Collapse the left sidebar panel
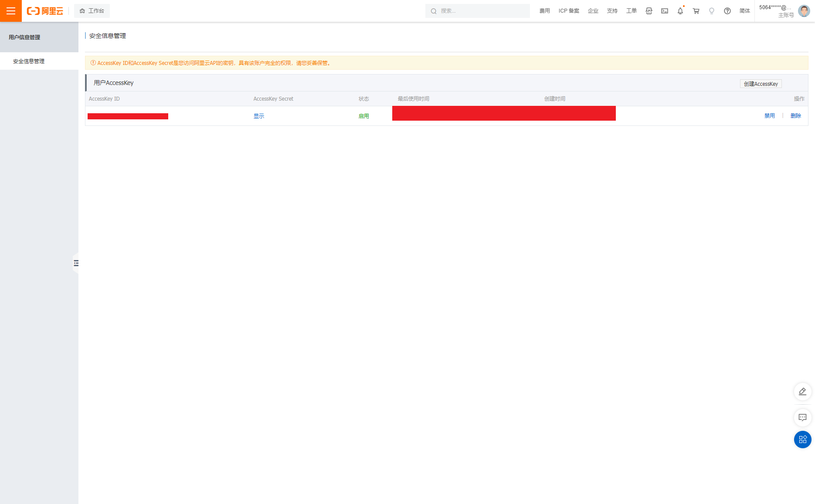815x504 pixels. 76,263
